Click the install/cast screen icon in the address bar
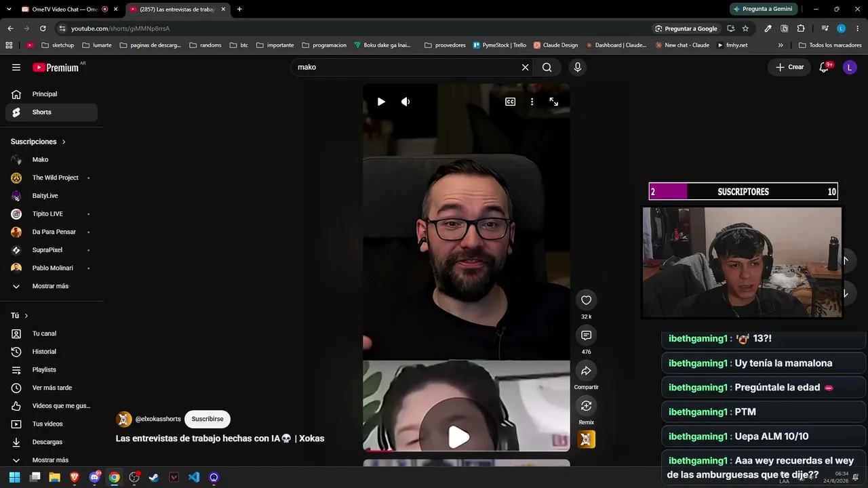This screenshot has height=488, width=868. tap(730, 28)
